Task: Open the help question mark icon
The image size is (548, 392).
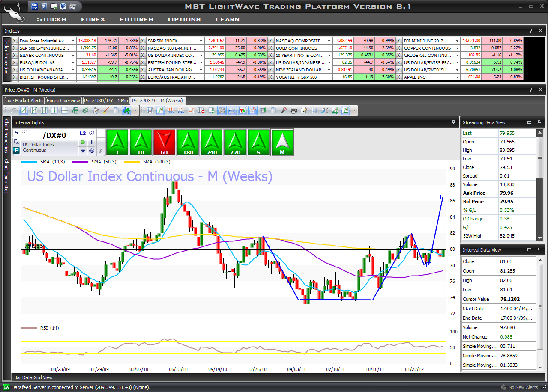Action: pos(44,6)
